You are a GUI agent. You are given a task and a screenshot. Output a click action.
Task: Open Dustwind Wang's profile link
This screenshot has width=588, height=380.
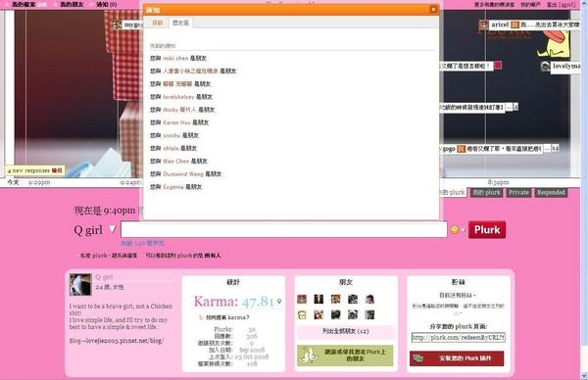coord(183,174)
